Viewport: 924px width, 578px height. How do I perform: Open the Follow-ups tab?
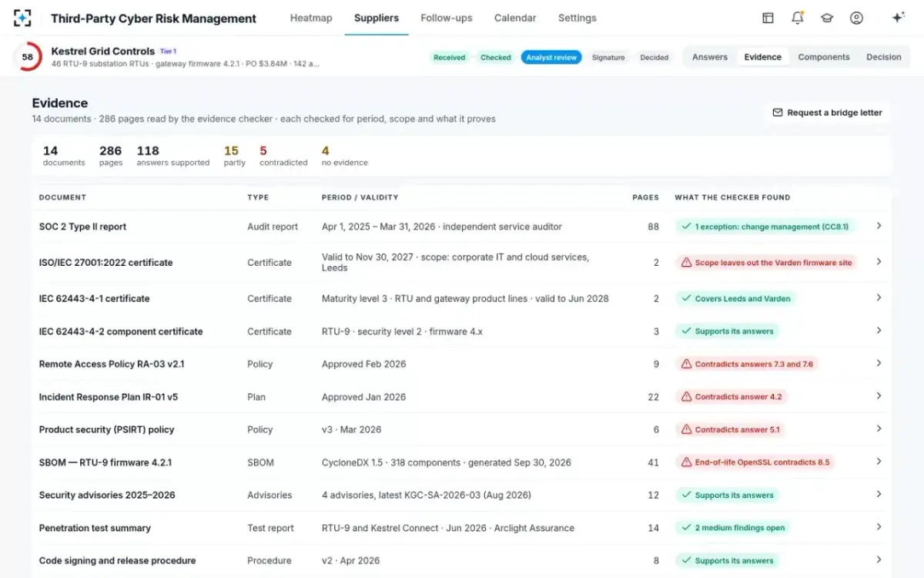[447, 18]
